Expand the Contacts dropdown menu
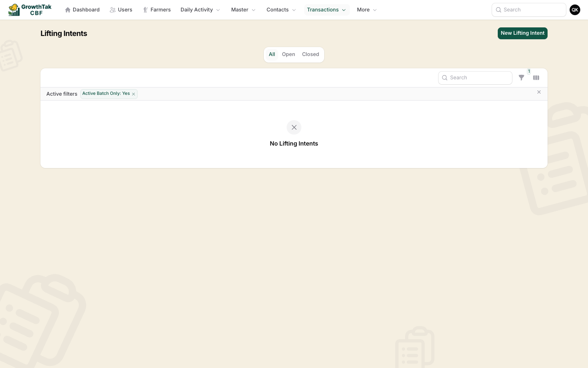The height and width of the screenshot is (368, 588). [x=281, y=10]
